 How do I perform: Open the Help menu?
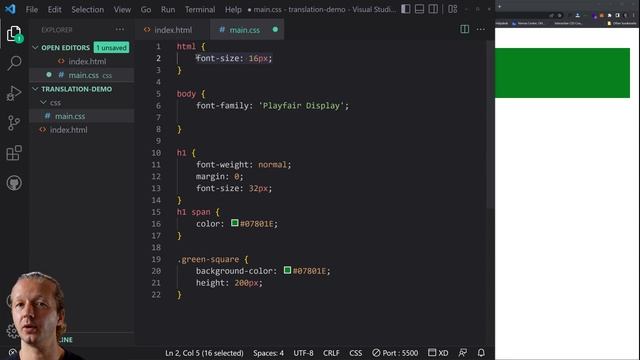point(233,9)
